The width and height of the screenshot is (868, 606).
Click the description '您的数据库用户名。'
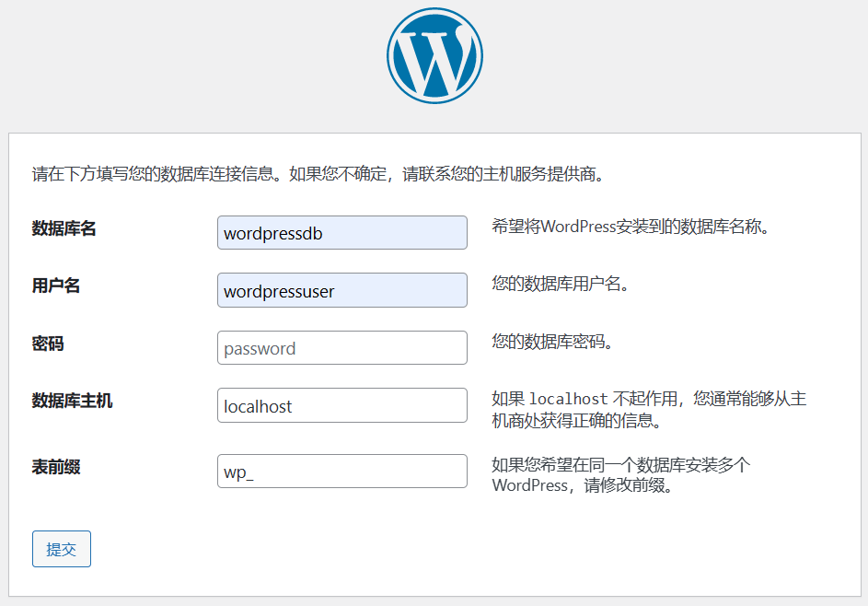[x=561, y=285]
